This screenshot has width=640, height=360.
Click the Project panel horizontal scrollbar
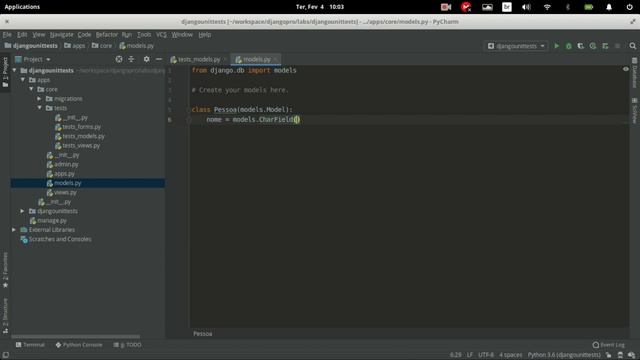(76, 337)
